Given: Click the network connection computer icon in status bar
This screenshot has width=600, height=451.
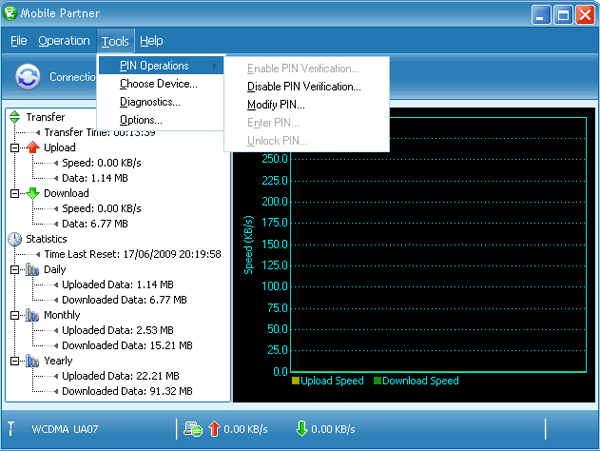Looking at the screenshot, I should pos(193,429).
